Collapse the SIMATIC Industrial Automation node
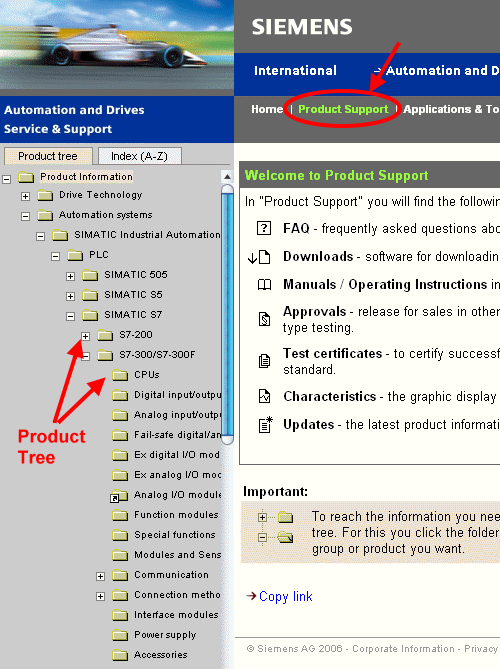 [41, 236]
